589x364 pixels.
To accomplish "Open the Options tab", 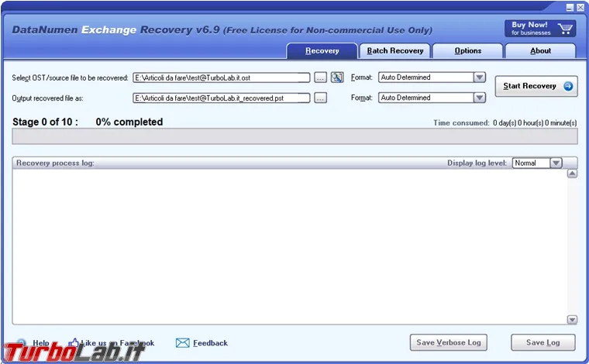I will (467, 51).
